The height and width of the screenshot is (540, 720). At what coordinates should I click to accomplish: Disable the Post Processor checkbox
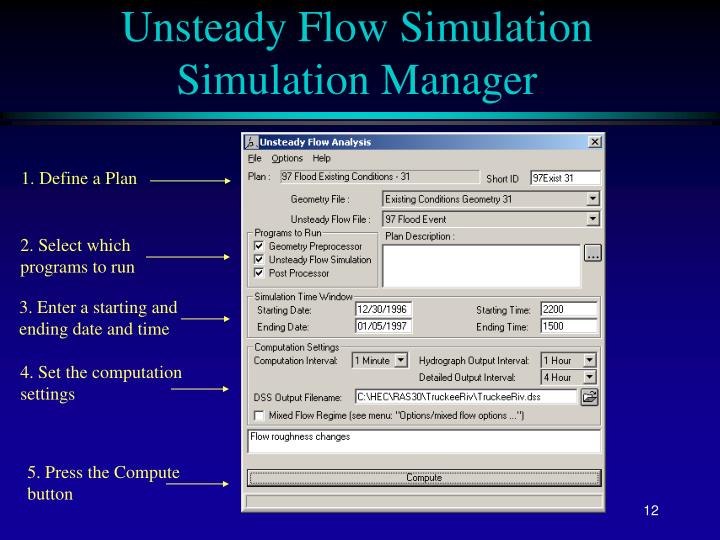(259, 273)
